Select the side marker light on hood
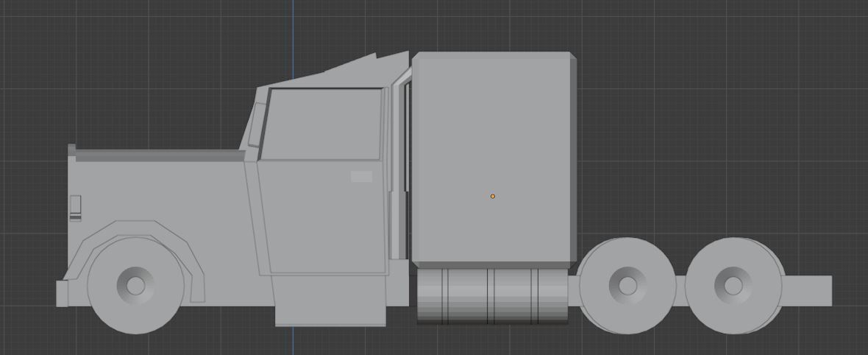The height and width of the screenshot is (355, 868). (x=75, y=208)
